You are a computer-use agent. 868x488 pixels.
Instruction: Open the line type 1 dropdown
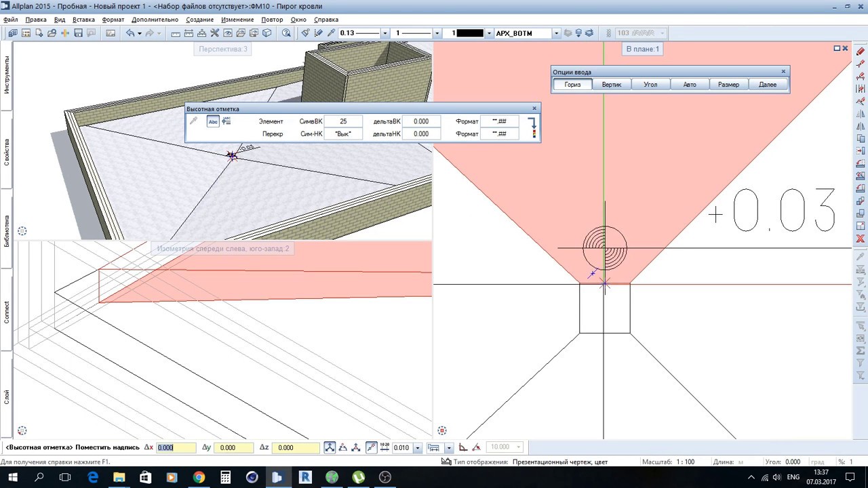437,33
